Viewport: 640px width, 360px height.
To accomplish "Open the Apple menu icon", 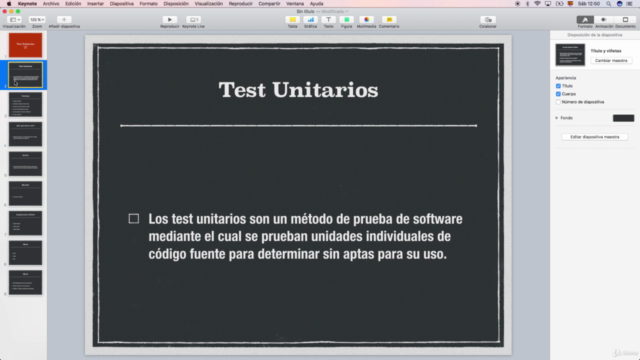I will click(x=9, y=4).
